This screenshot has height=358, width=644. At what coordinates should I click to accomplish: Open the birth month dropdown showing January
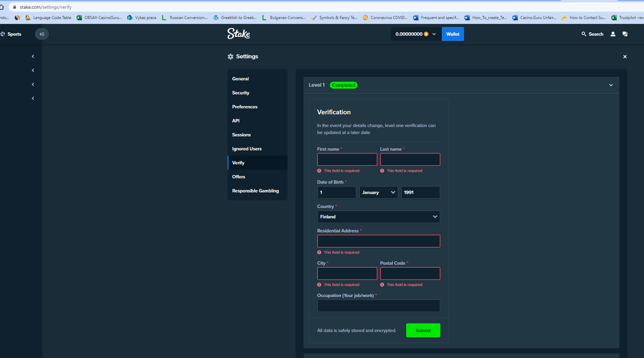click(378, 193)
